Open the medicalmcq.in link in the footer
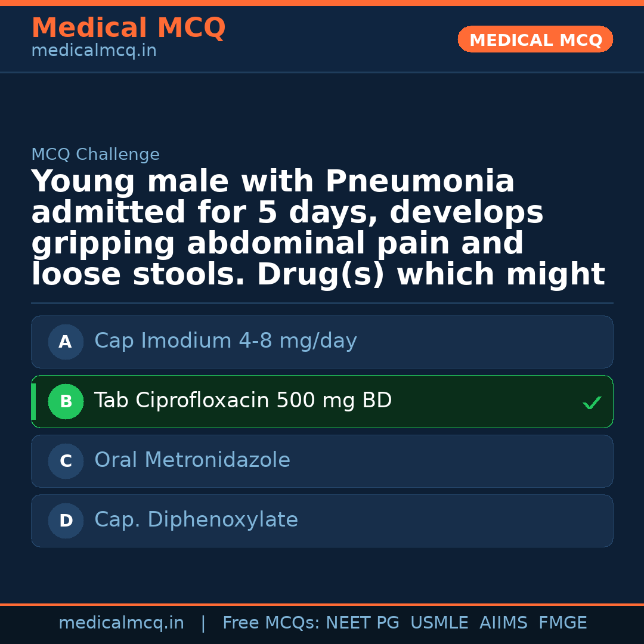Viewport: 644px width, 644px height. coord(121,623)
